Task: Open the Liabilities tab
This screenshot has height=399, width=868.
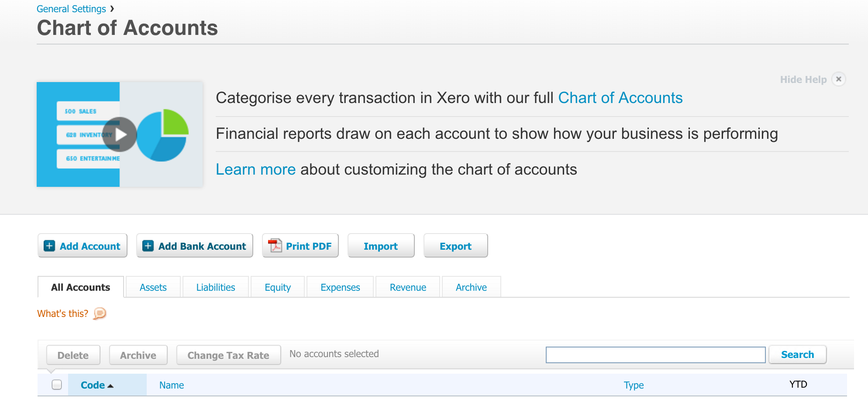Action: [215, 287]
